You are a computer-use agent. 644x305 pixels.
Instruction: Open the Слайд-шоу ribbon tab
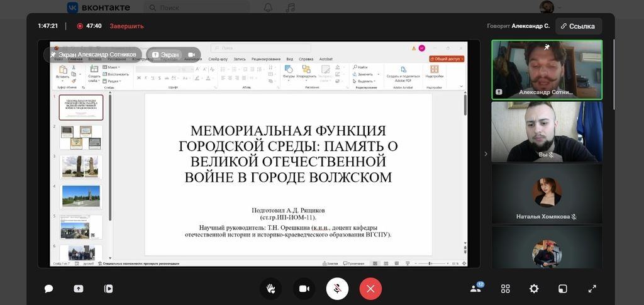218,58
